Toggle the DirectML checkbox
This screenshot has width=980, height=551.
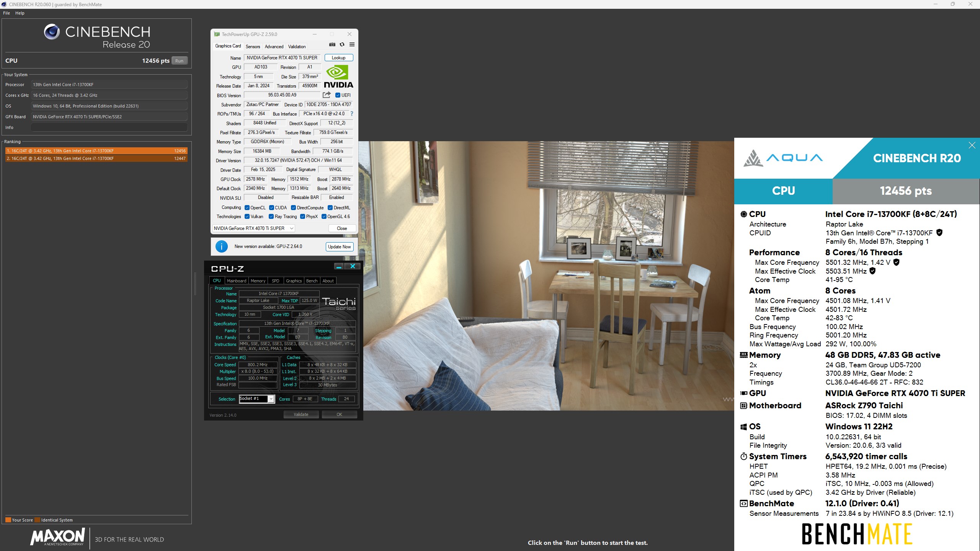click(330, 208)
